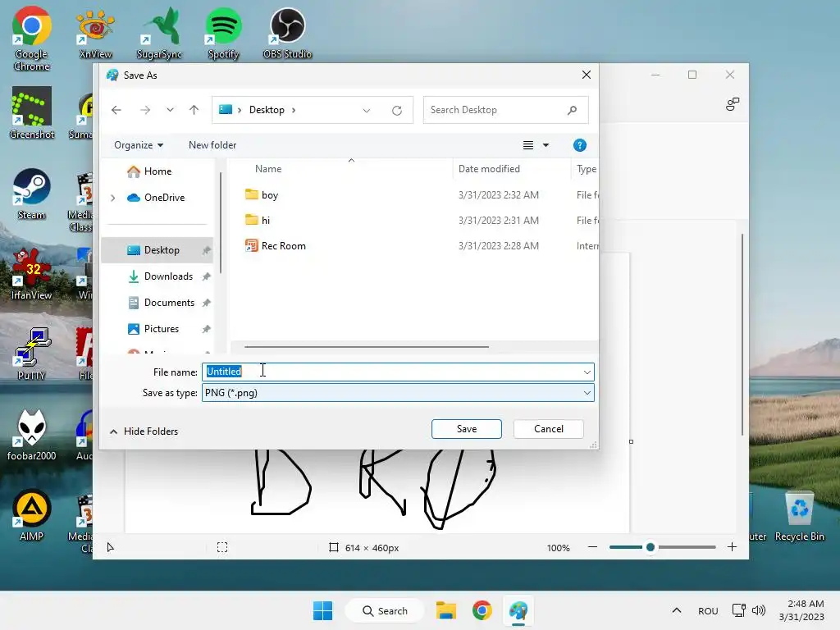Expand the OneDrive tree node
The height and width of the screenshot is (630, 840).
click(x=113, y=198)
